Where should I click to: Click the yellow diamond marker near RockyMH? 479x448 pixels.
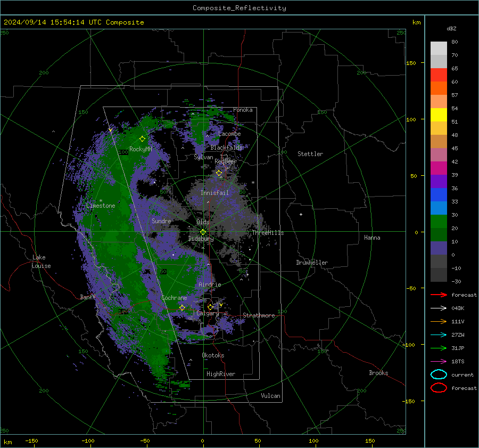click(x=142, y=139)
